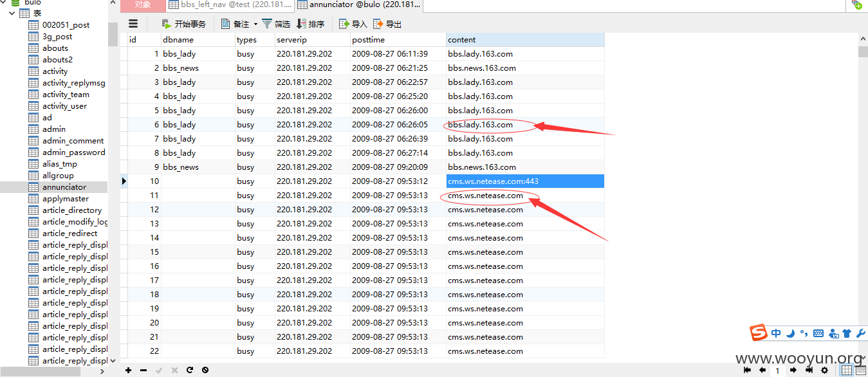Select the abouts table in tree
This screenshot has width=868, height=377.
[x=55, y=48]
